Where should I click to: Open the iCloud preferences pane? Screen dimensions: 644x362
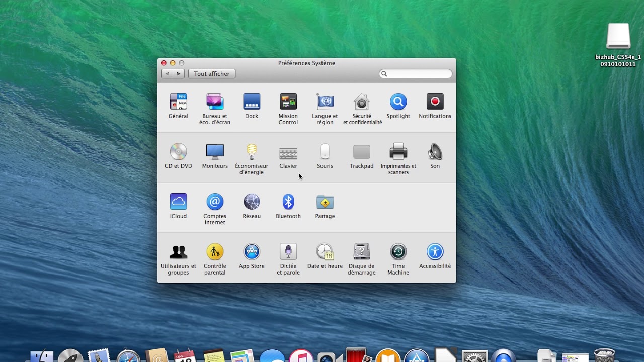click(178, 206)
